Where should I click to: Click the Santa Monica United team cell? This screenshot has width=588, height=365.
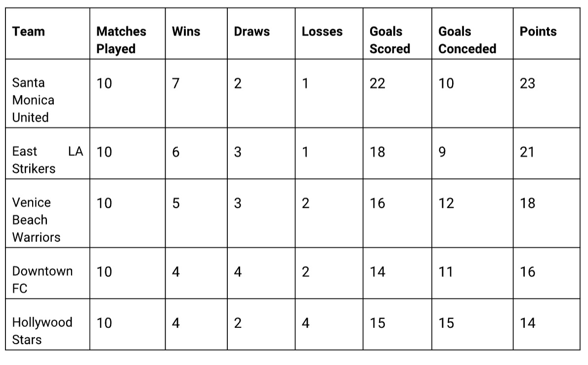pos(33,100)
